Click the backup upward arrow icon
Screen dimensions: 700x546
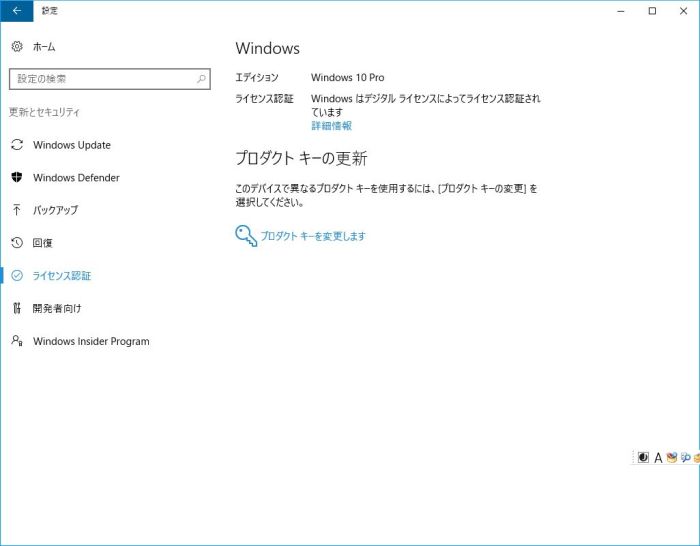(x=17, y=210)
